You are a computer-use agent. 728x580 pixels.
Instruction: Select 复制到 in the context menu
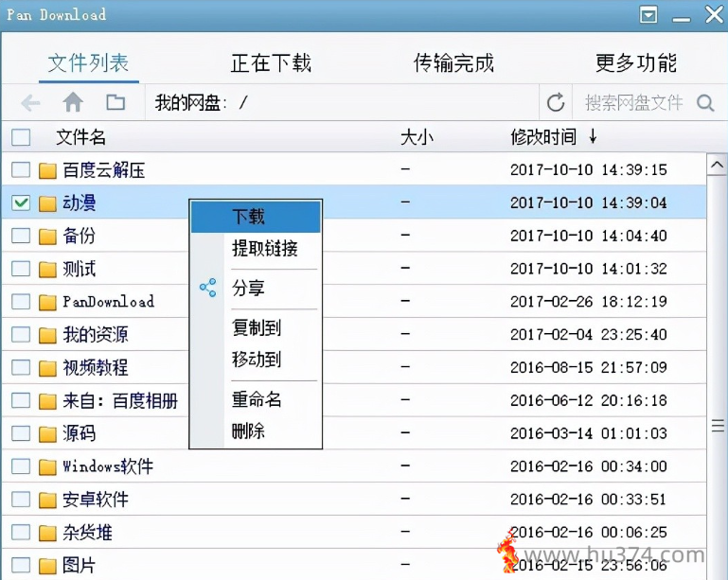click(257, 327)
